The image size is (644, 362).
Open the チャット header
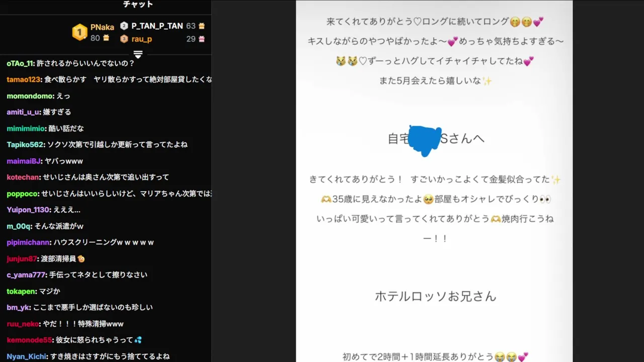click(x=138, y=5)
